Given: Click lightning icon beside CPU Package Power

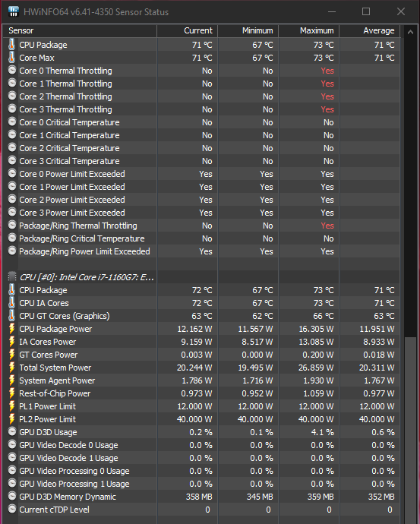Looking at the screenshot, I should (11, 329).
